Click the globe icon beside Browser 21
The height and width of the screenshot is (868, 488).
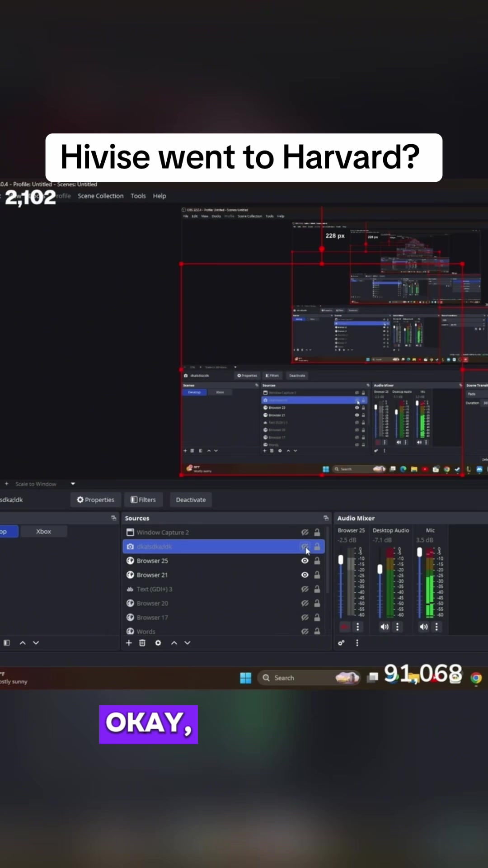(x=130, y=575)
